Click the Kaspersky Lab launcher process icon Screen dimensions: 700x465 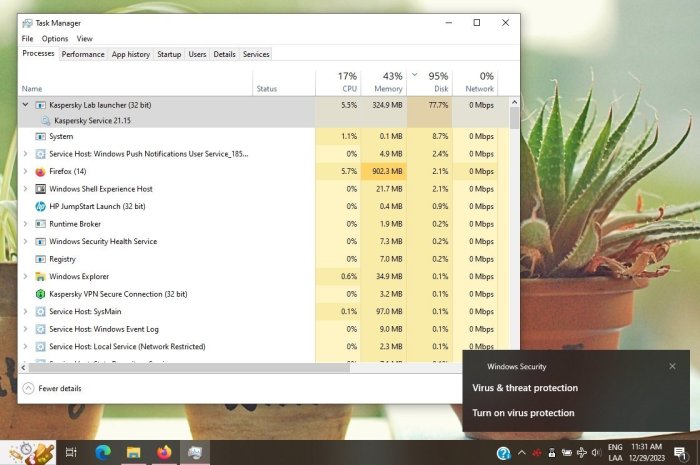40,105
